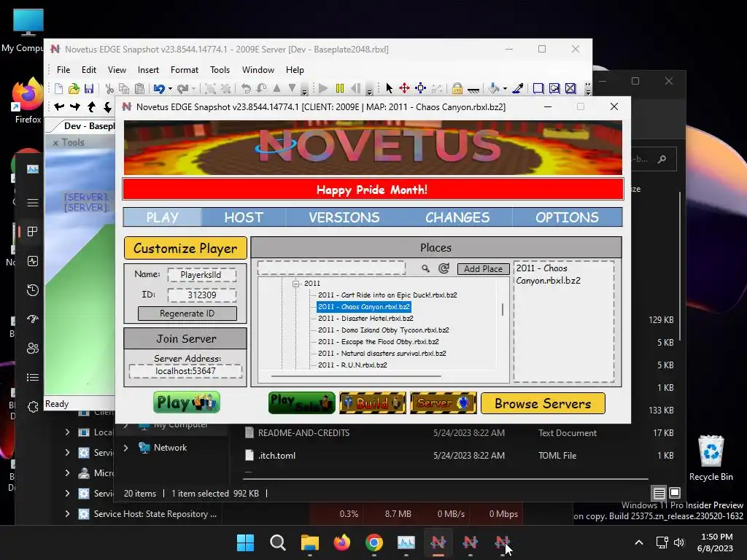Open Task Manager Users icon
This screenshot has height=560, width=747.
point(32,349)
